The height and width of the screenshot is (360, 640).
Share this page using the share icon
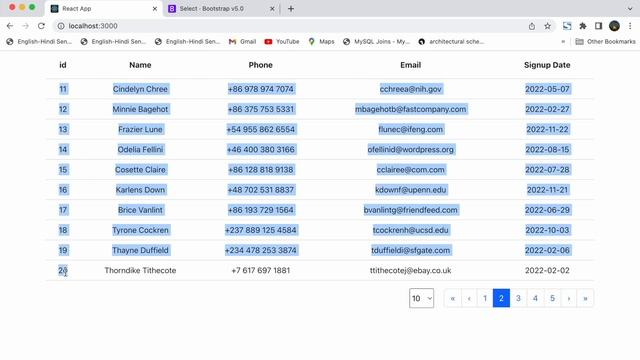[531, 26]
